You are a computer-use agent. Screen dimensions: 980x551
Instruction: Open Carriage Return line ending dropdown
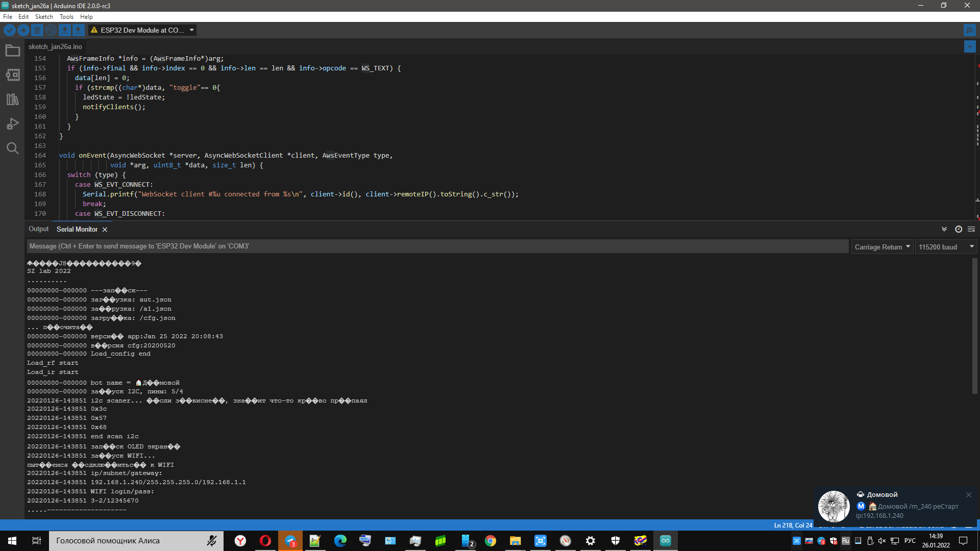point(882,247)
